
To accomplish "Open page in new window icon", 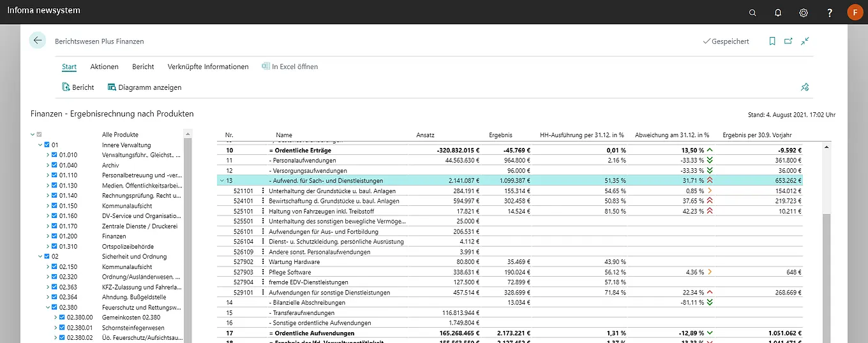I will [788, 41].
